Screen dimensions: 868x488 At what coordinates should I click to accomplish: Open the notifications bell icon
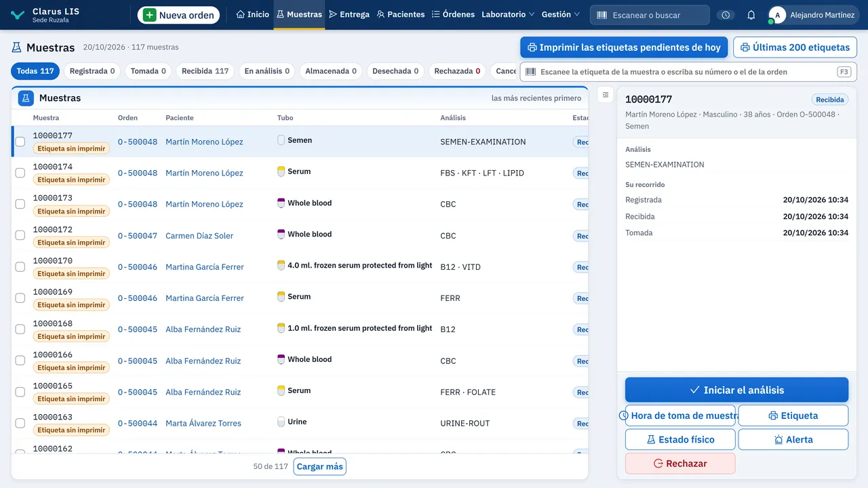[751, 15]
